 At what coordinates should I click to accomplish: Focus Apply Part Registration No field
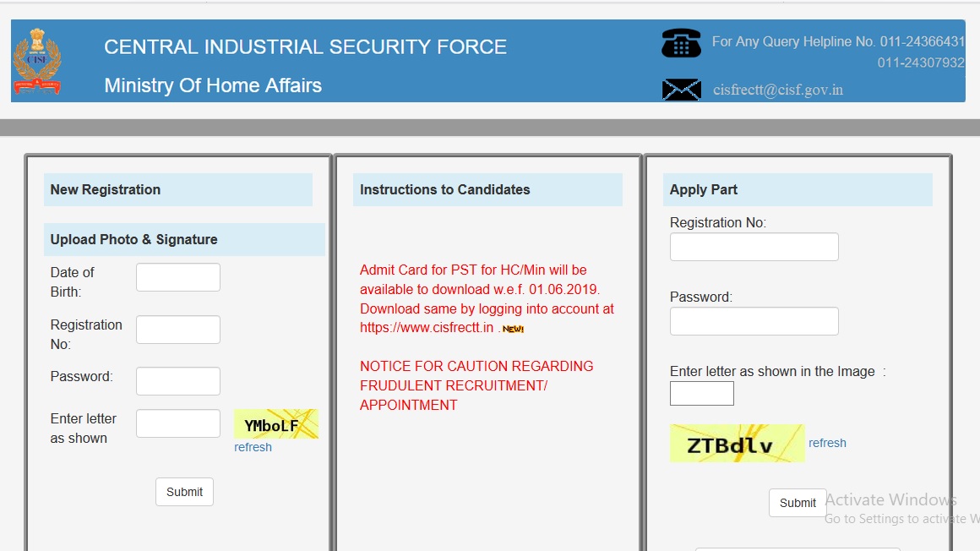[754, 247]
